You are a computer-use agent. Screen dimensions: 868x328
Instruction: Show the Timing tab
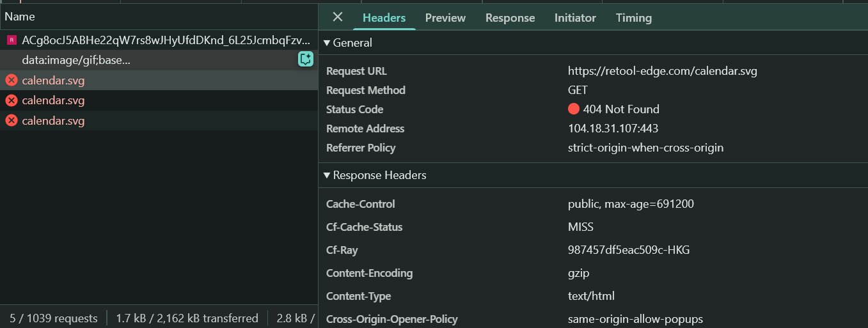633,18
